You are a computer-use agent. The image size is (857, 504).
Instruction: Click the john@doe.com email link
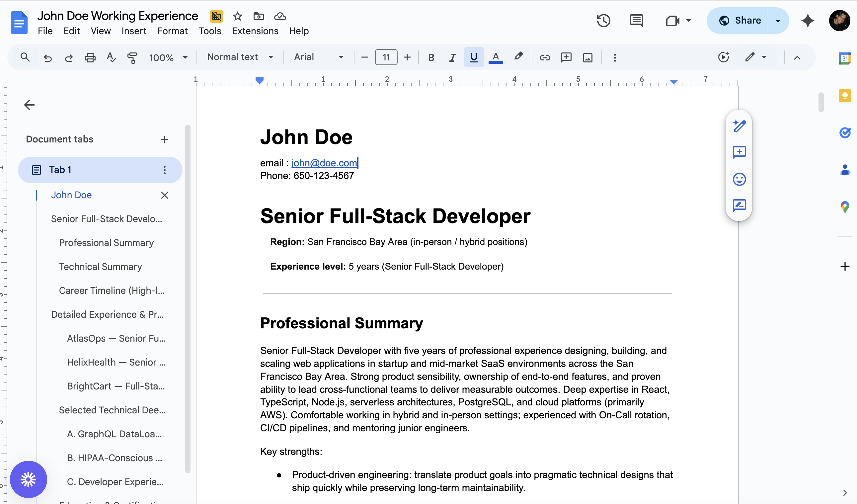click(x=324, y=163)
